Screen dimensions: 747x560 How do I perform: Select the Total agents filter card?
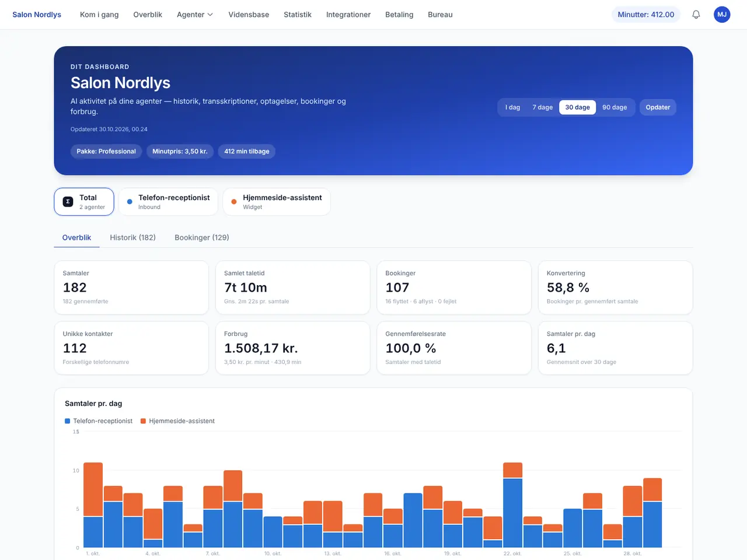click(84, 202)
